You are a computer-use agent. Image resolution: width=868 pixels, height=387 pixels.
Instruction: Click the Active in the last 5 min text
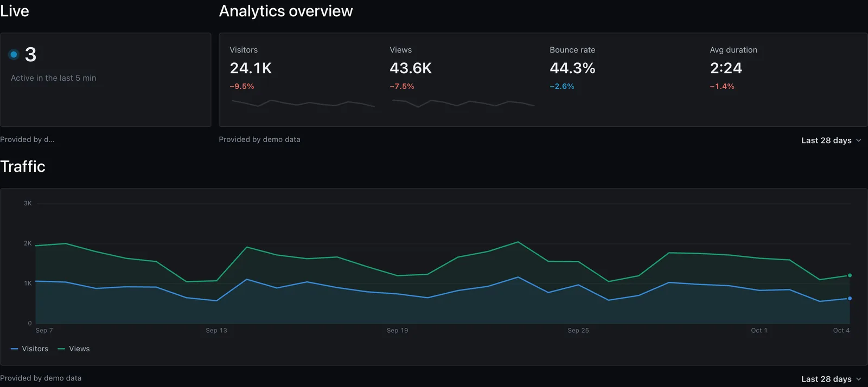[54, 78]
